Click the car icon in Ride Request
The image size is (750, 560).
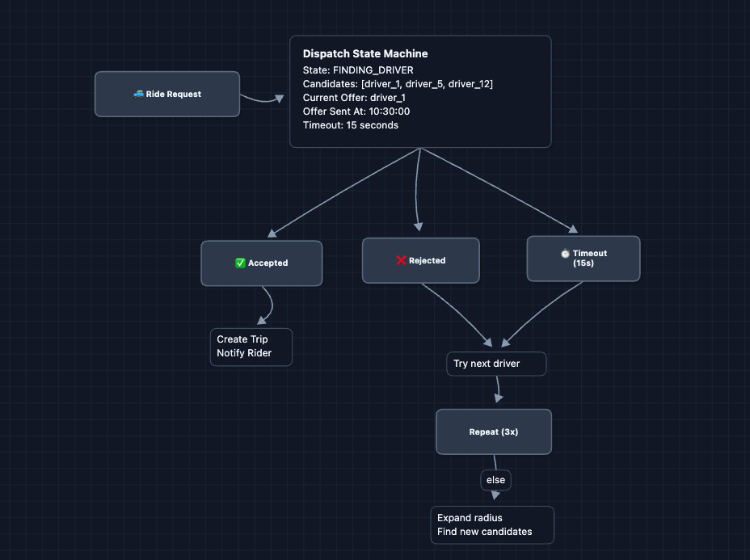pyautogui.click(x=139, y=95)
